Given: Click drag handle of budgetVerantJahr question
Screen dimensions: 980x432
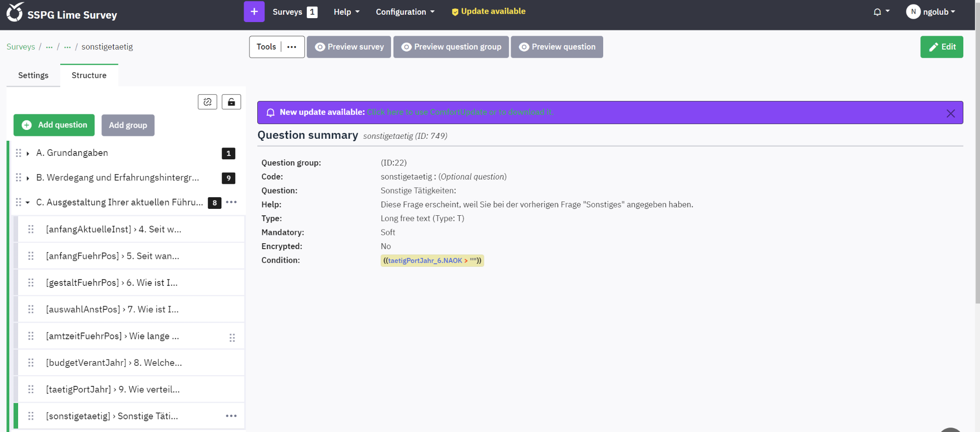Looking at the screenshot, I should (31, 363).
